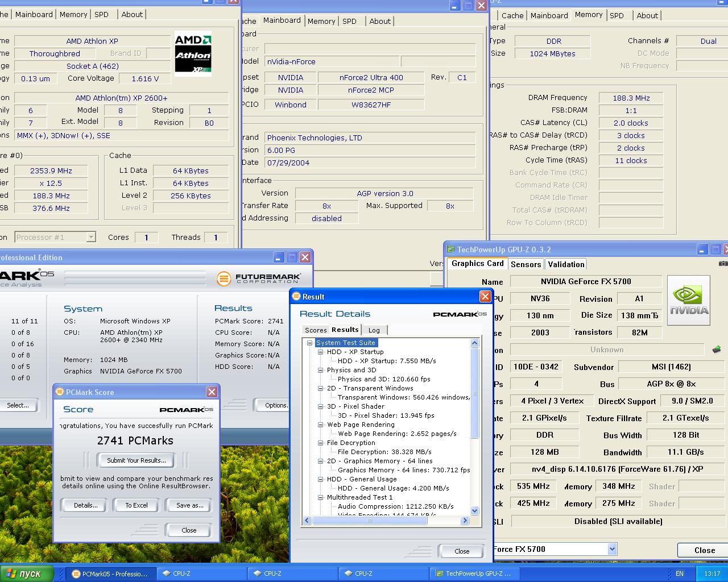Click the Select button in PCMark05
The image size is (728, 582).
pyautogui.click(x=18, y=405)
